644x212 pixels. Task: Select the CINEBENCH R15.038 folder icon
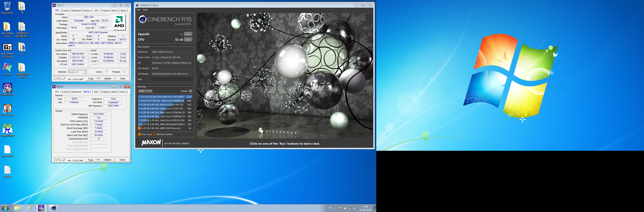(22, 29)
